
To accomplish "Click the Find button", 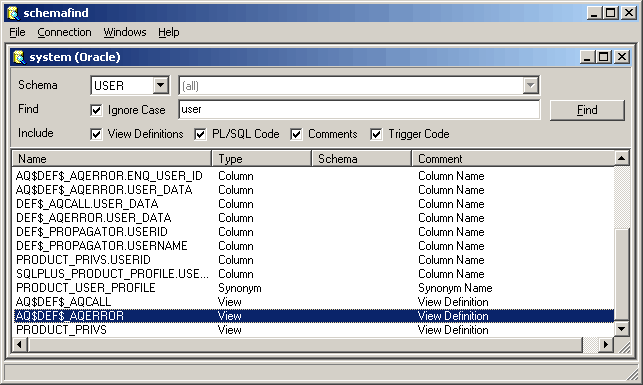I will tap(587, 110).
